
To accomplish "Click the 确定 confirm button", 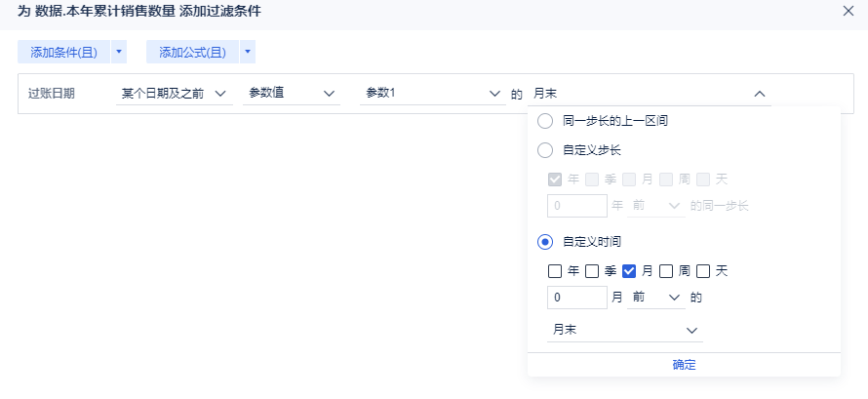I will click(x=685, y=365).
